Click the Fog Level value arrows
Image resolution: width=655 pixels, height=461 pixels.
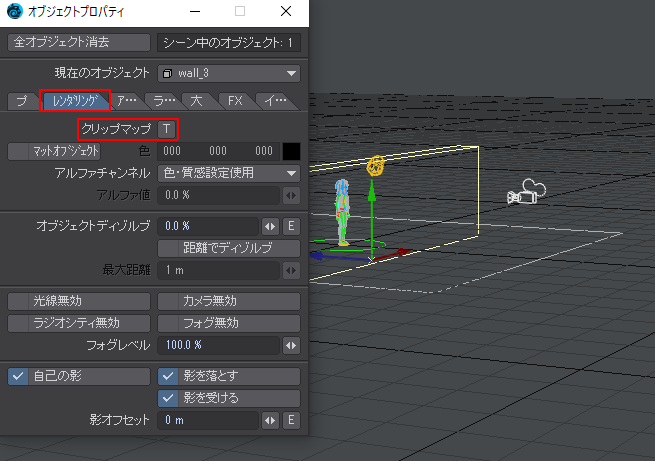click(x=291, y=345)
